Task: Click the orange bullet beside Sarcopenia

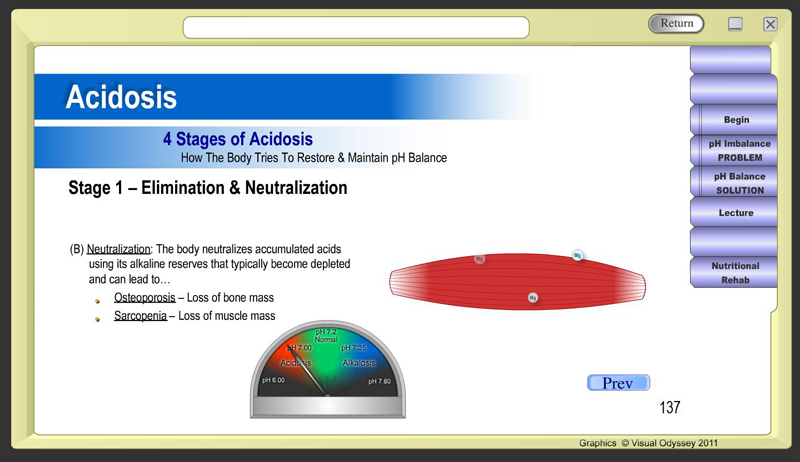Action: [x=97, y=319]
